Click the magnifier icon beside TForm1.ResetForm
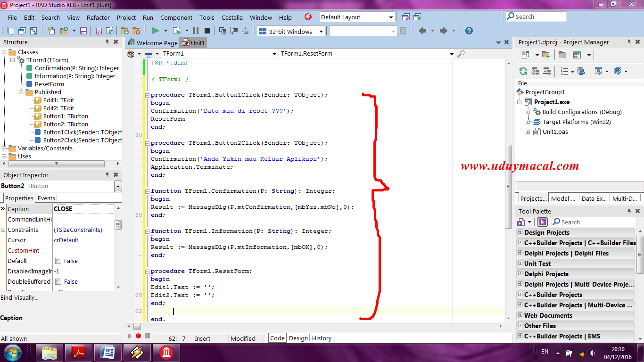The width and height of the screenshot is (644, 362). pyautogui.click(x=461, y=54)
